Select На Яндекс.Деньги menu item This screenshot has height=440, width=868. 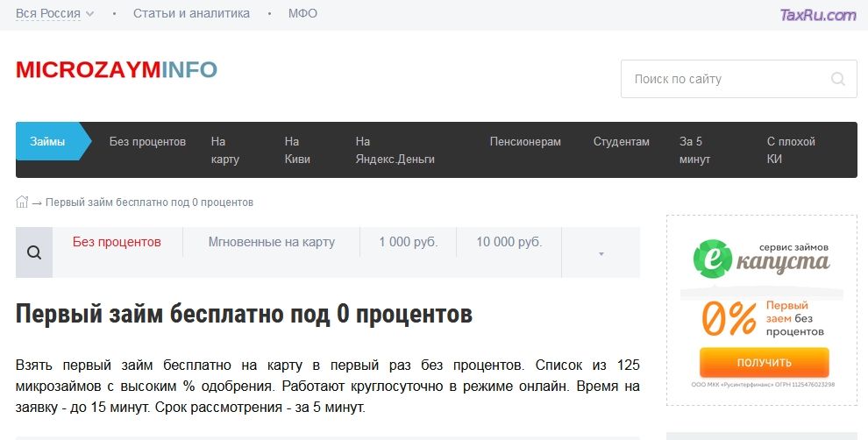395,150
